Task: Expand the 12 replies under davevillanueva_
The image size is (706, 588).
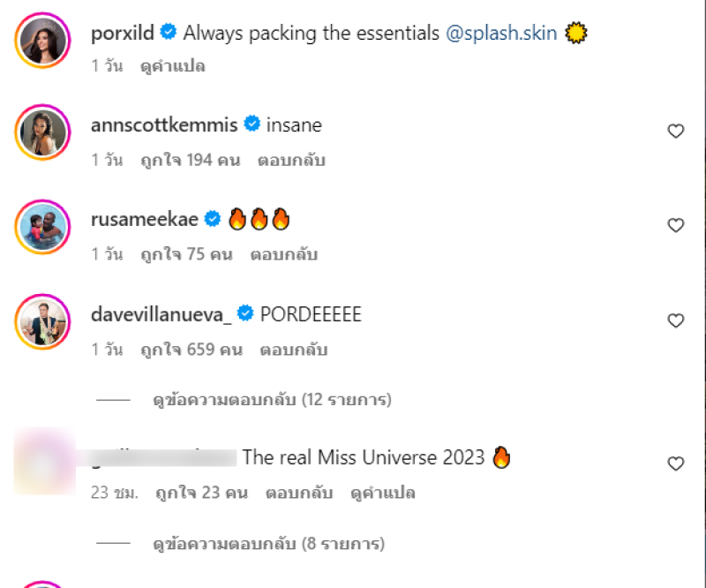Action: (271, 400)
